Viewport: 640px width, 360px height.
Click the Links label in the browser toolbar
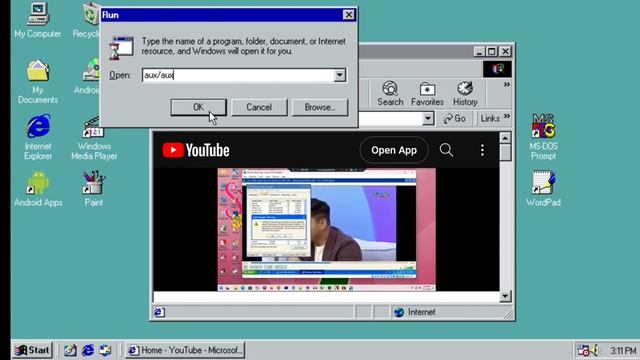(490, 118)
